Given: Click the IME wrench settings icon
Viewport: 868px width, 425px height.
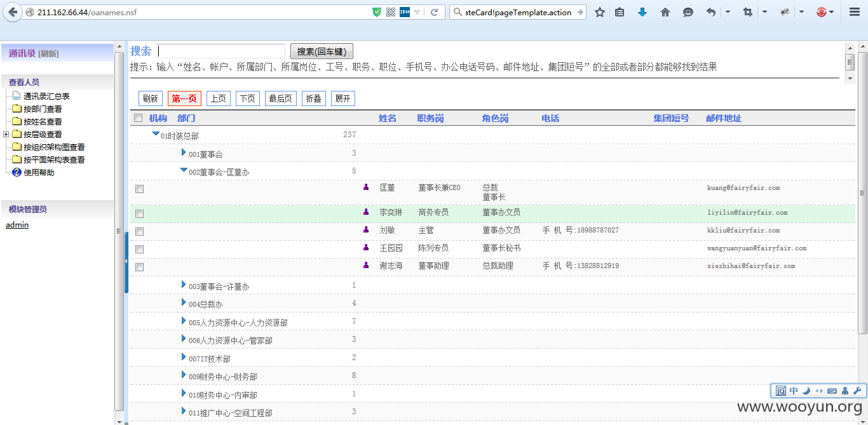Looking at the screenshot, I should coord(857,391).
